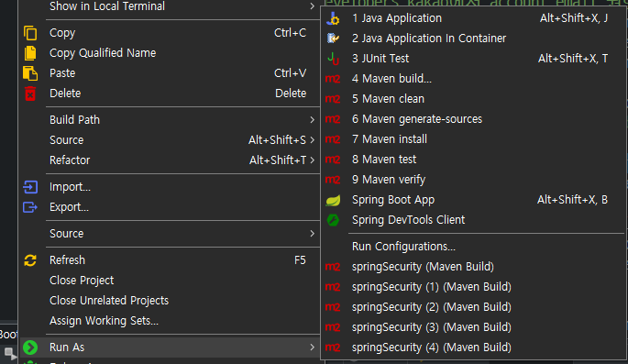Viewport: 628px width, 364px height.
Task: Click the Copy Qualified Name icon
Action: (x=30, y=53)
